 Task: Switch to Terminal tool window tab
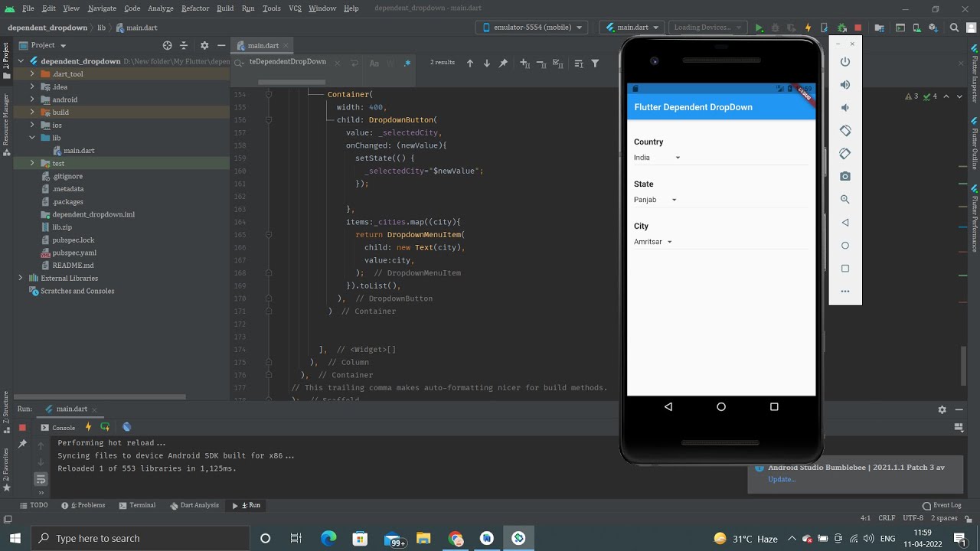tap(137, 505)
